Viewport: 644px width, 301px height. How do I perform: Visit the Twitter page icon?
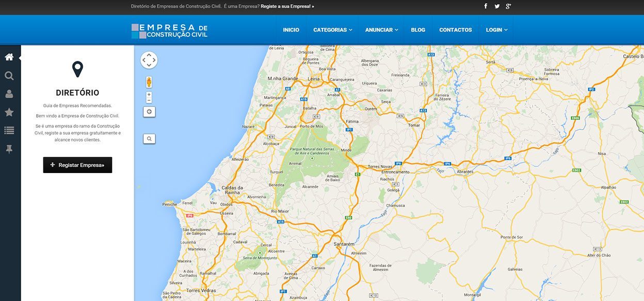(x=497, y=6)
